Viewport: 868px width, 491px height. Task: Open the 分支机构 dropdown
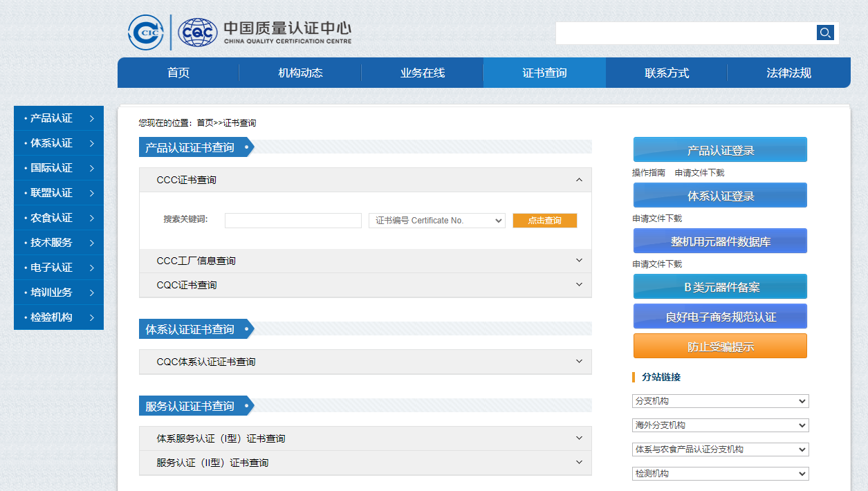point(720,401)
